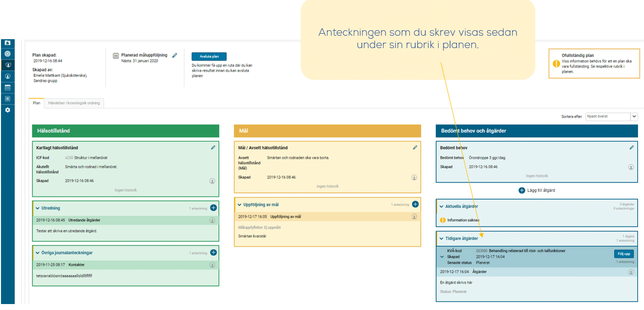Expand the Aktuella åtgärder section chevron
Image resolution: width=644 pixels, height=310 pixels.
[x=442, y=206]
